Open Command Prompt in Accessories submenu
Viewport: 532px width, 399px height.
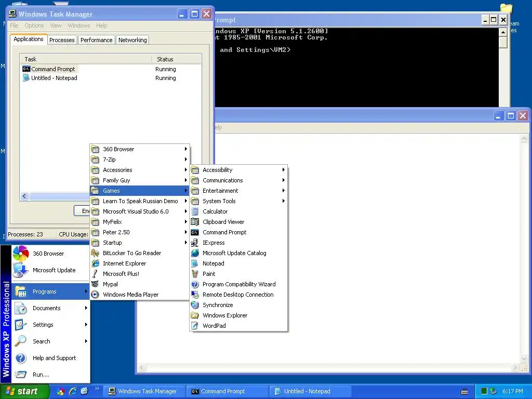(x=239, y=232)
